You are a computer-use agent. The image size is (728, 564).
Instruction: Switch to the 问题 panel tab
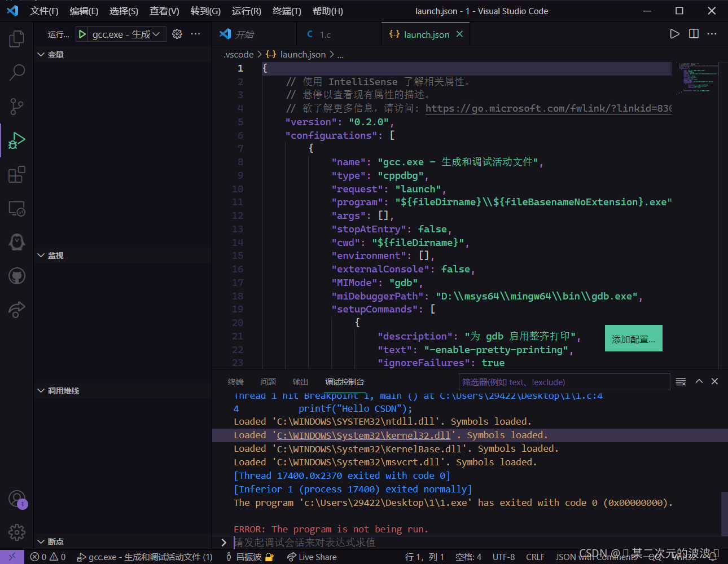268,382
